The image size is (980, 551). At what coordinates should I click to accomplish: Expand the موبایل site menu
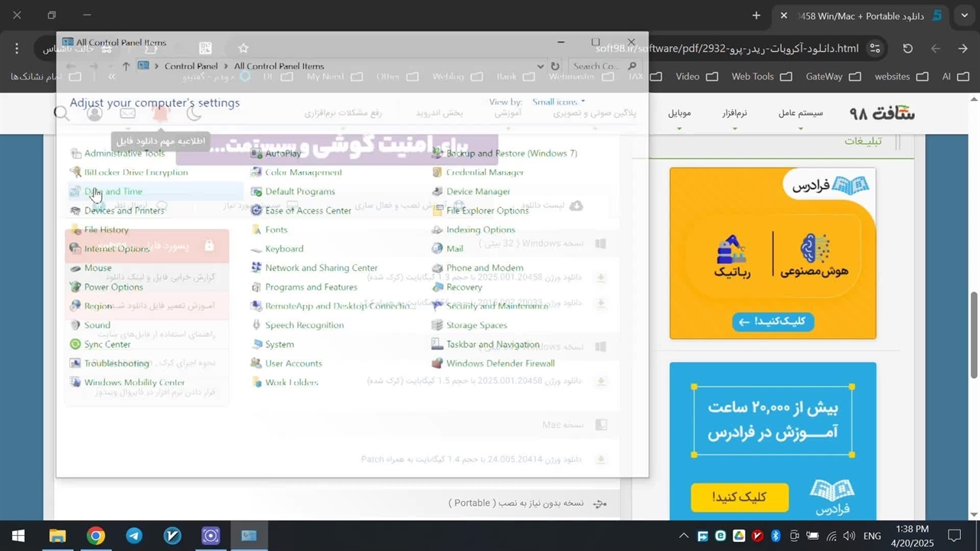pos(679,113)
